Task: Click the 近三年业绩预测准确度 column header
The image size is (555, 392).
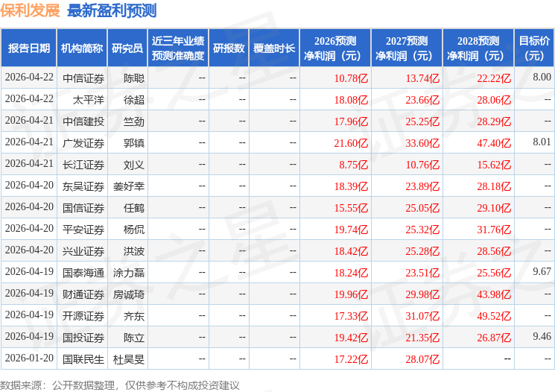Action: point(178,48)
